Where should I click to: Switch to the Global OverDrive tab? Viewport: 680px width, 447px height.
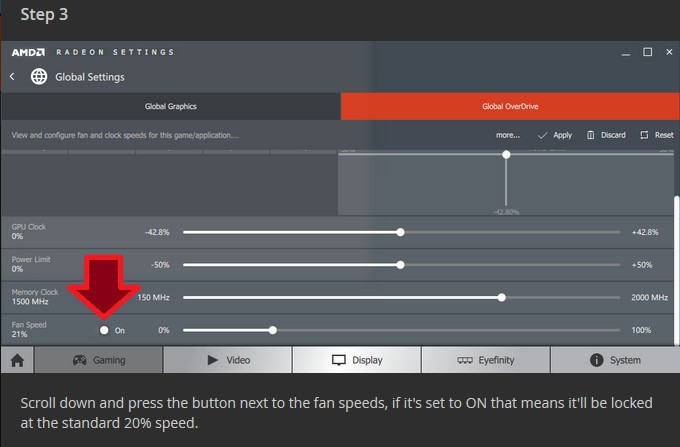pos(510,106)
